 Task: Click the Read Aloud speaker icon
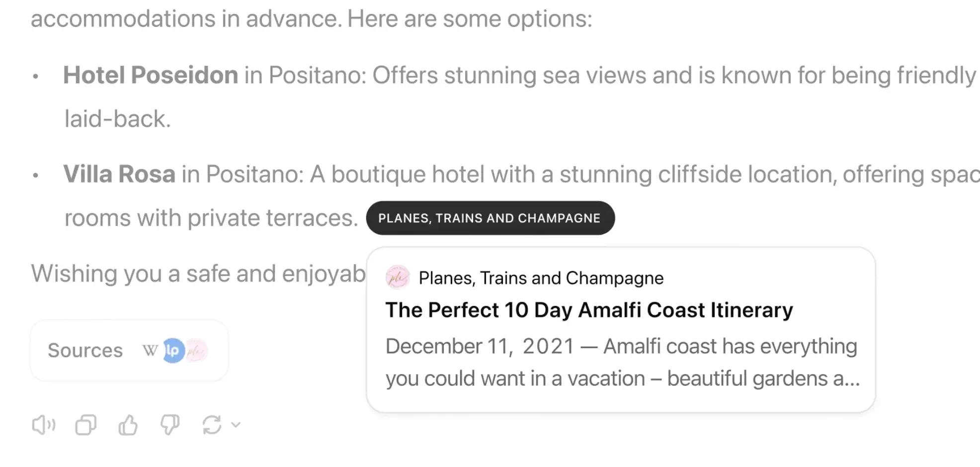point(44,425)
